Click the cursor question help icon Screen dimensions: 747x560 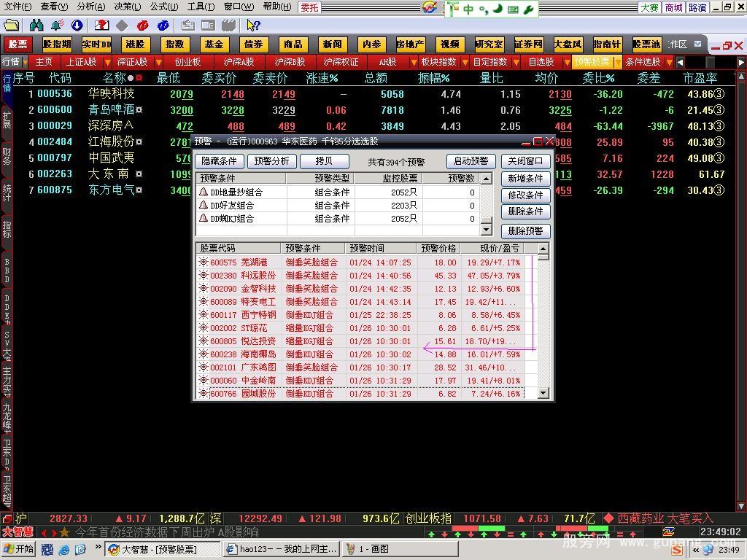pyautogui.click(x=253, y=26)
